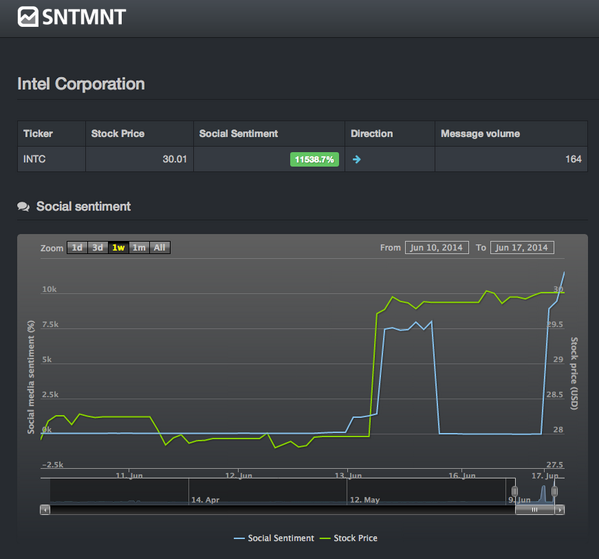Set chart zoom to 3d

click(x=98, y=248)
